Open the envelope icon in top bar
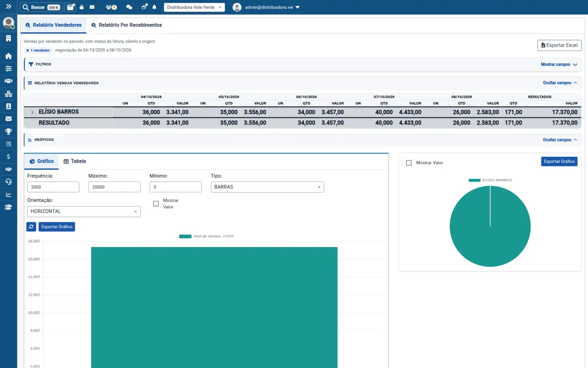This screenshot has width=588, height=368. coord(92,7)
